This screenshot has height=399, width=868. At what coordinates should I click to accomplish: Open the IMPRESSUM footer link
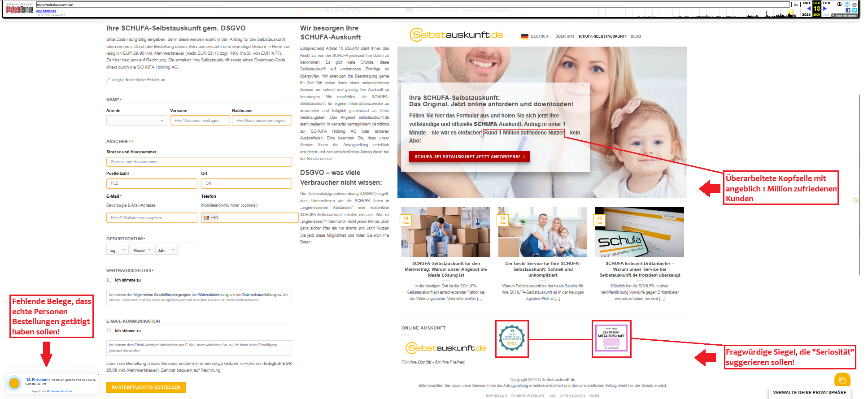(497, 396)
